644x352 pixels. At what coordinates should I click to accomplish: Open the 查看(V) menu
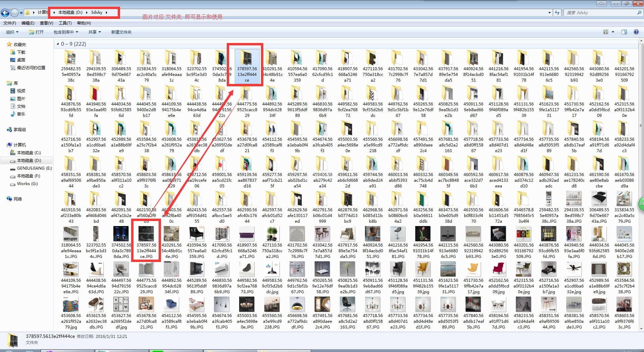click(46, 23)
